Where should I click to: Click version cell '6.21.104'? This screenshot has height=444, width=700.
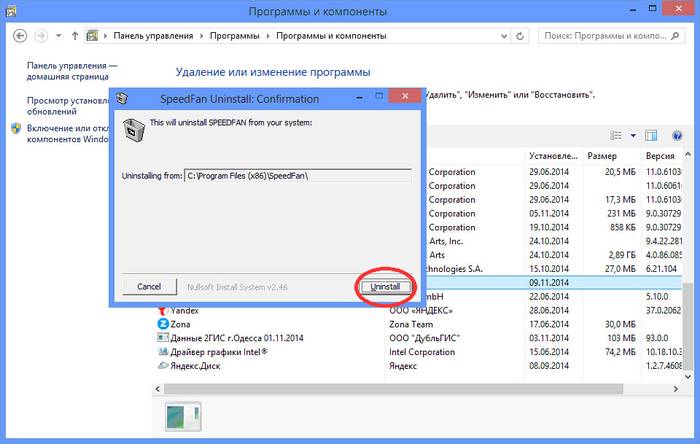[x=661, y=269]
